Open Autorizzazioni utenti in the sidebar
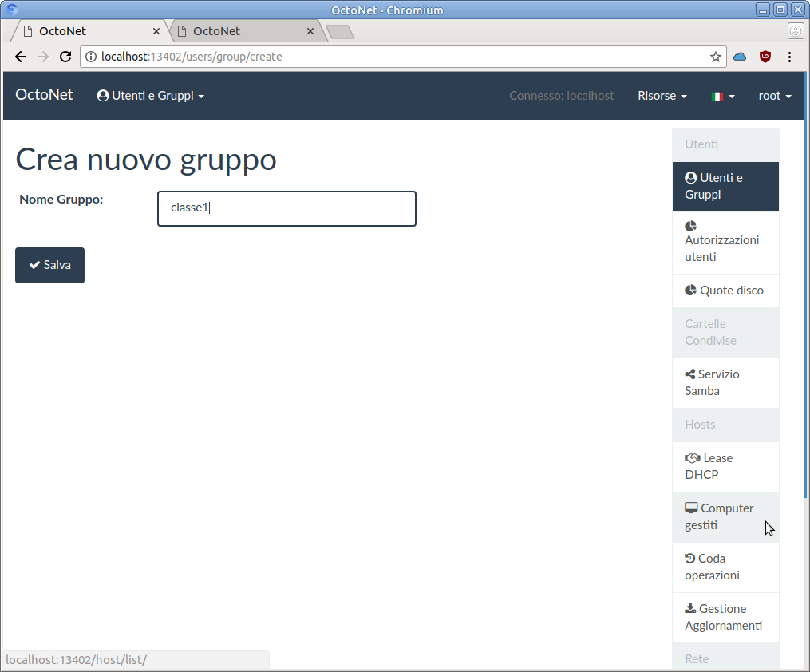The width and height of the screenshot is (810, 672). (725, 243)
